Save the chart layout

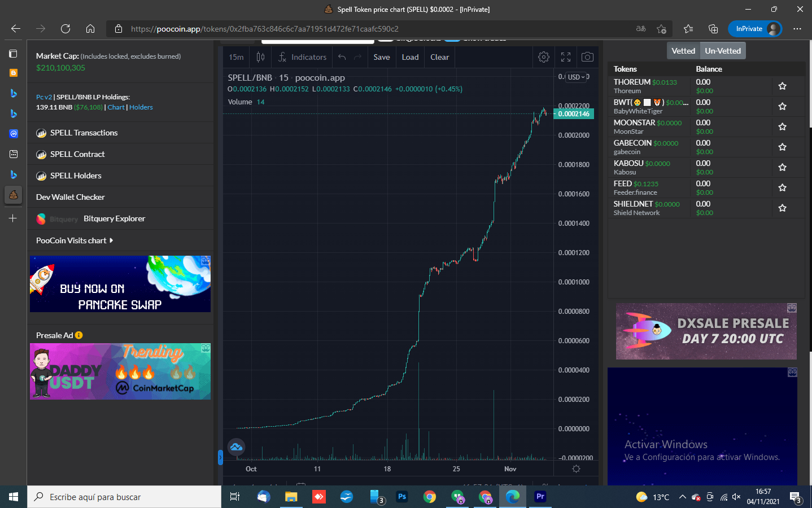click(382, 57)
